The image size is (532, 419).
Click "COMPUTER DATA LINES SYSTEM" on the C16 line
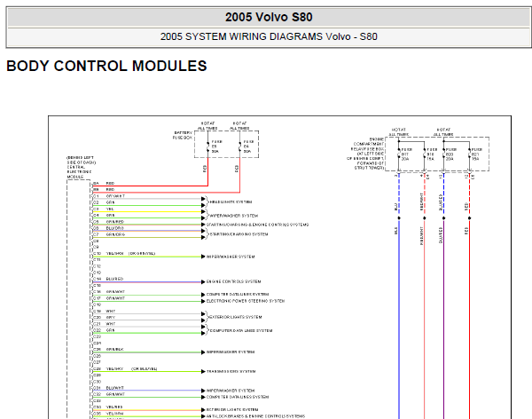click(x=238, y=295)
